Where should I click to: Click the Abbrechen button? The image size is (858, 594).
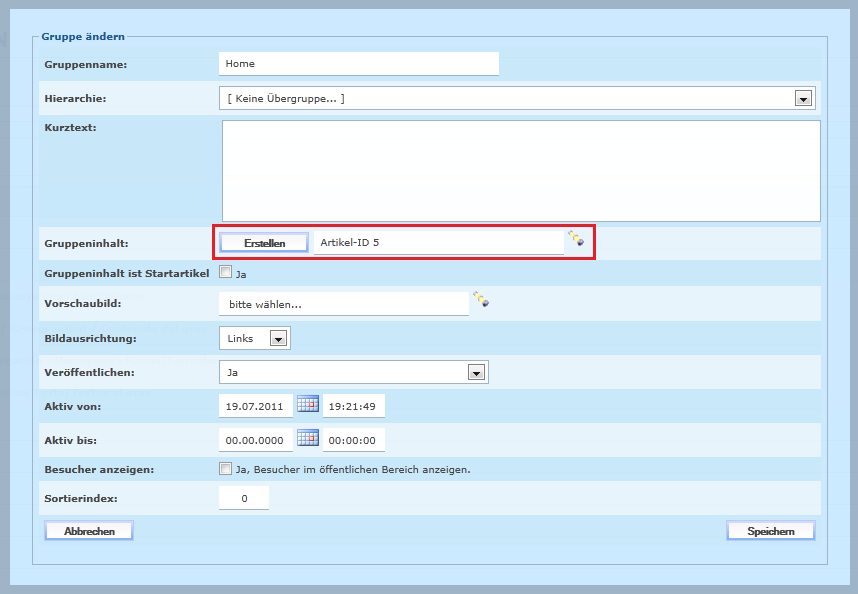tap(89, 531)
